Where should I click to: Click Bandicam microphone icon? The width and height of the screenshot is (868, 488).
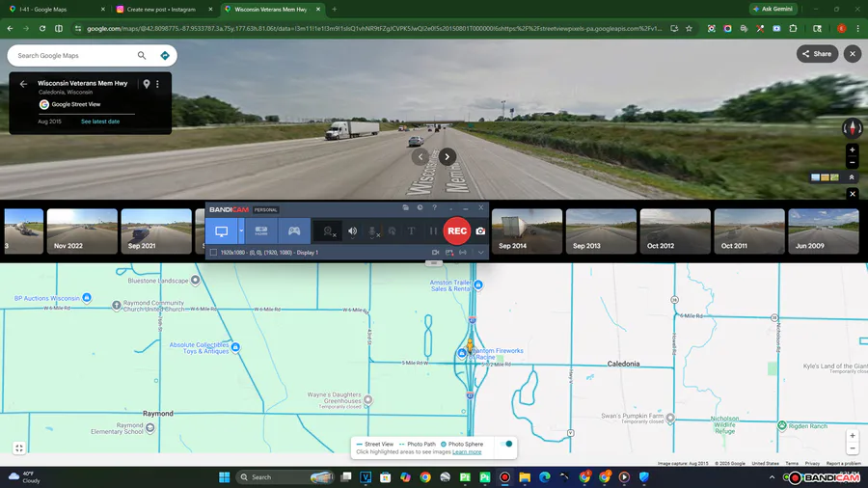pos(372,231)
